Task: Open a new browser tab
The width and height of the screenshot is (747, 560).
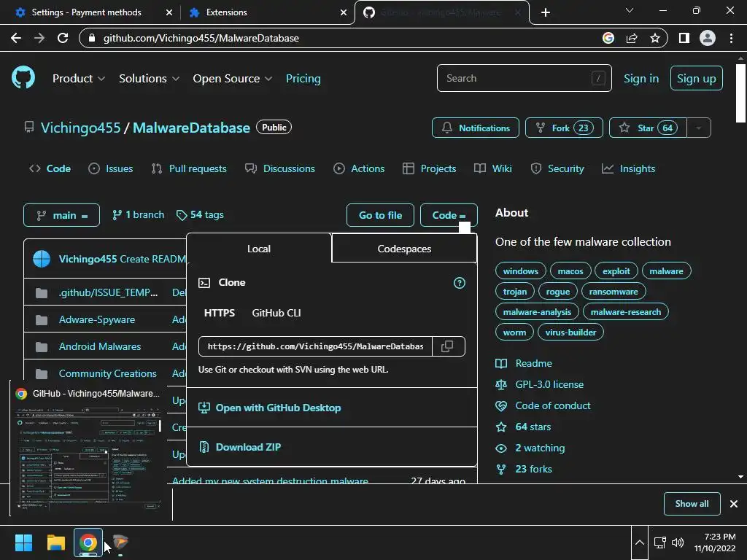Action: 546,12
